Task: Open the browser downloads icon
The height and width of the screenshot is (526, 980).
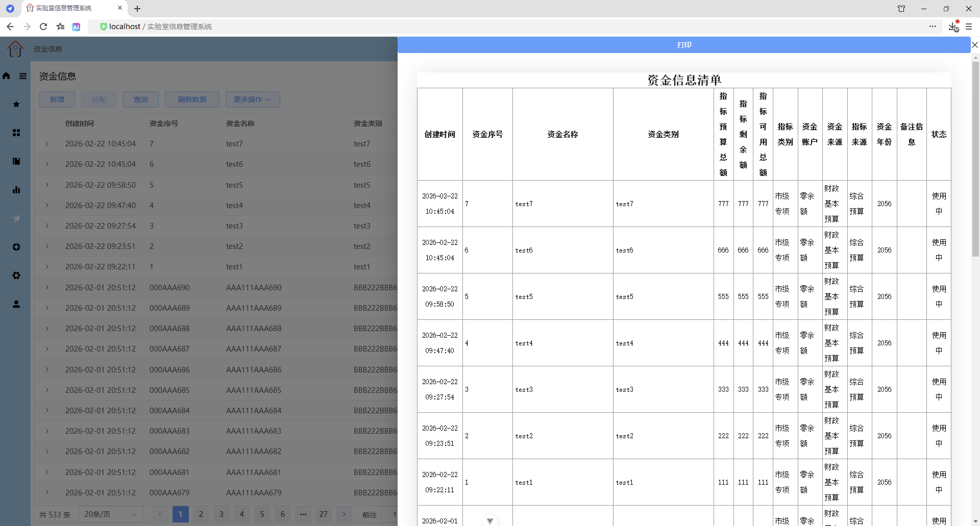Action: [x=953, y=27]
